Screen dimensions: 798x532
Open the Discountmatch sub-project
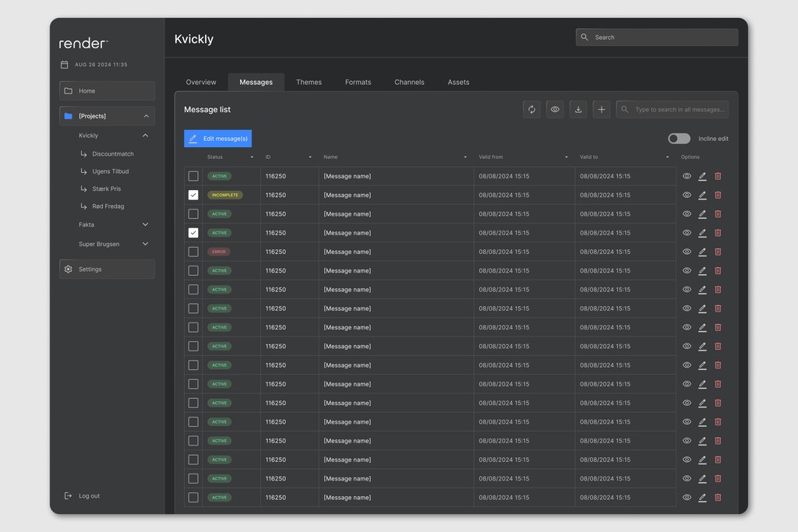(113, 153)
